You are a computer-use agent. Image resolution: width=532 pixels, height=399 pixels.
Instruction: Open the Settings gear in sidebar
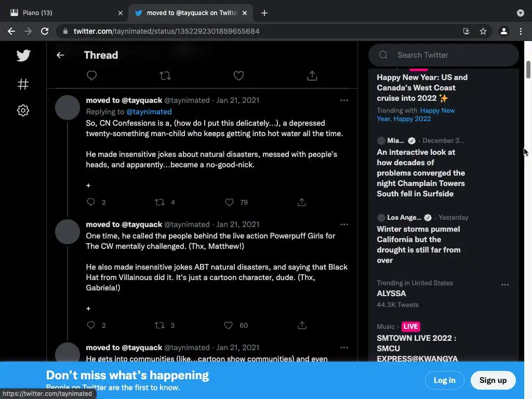pos(23,110)
